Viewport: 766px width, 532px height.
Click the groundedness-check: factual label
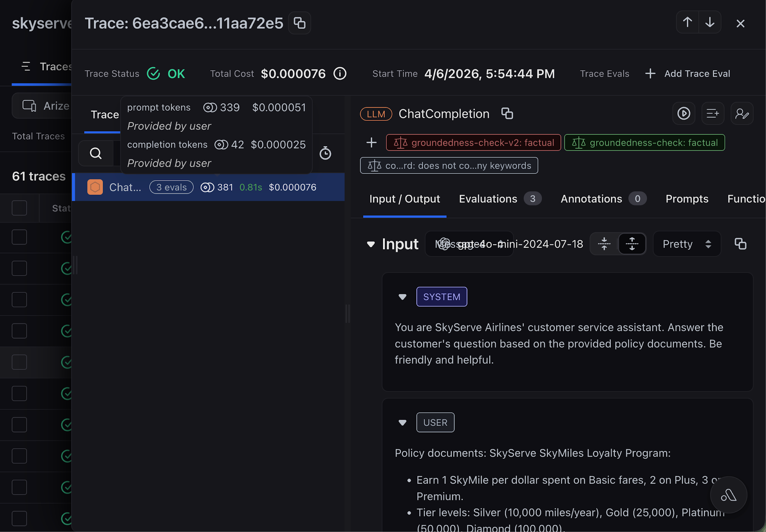pos(644,142)
